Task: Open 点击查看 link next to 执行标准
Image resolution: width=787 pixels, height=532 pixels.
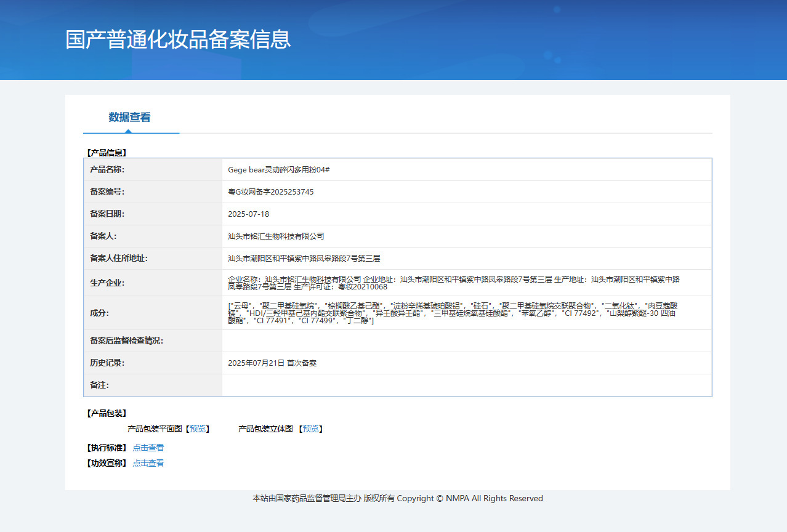Action: [x=148, y=448]
